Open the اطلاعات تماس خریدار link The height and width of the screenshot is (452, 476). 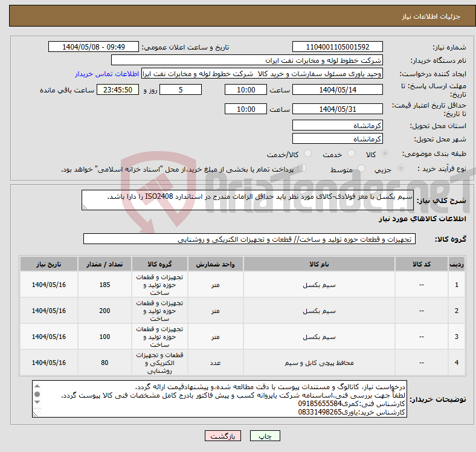coord(107,74)
